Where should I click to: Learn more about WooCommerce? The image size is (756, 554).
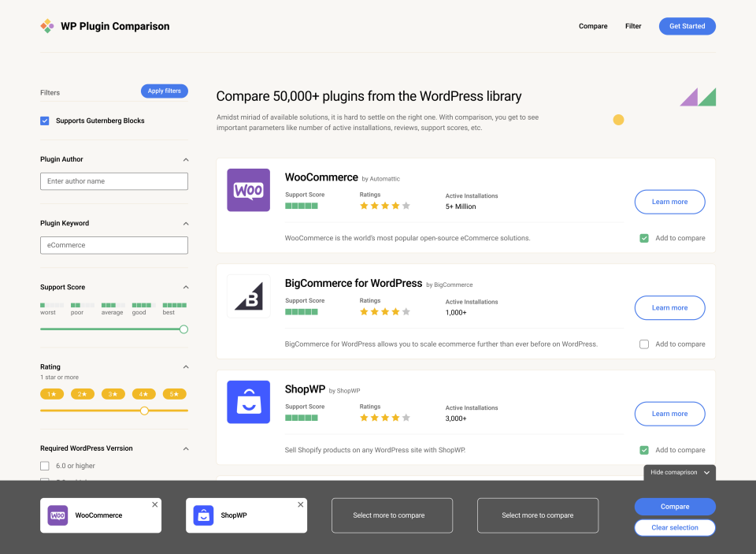pos(669,202)
